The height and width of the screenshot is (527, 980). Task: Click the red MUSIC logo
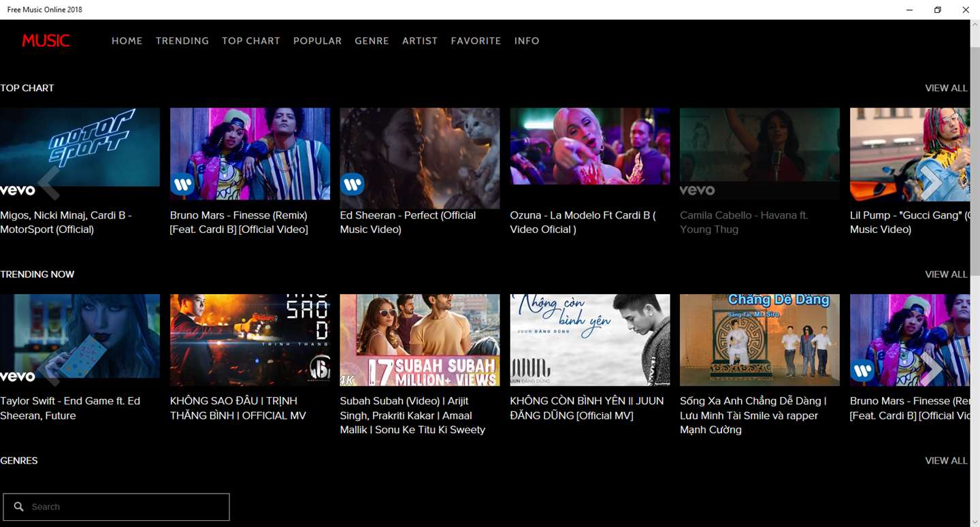46,41
